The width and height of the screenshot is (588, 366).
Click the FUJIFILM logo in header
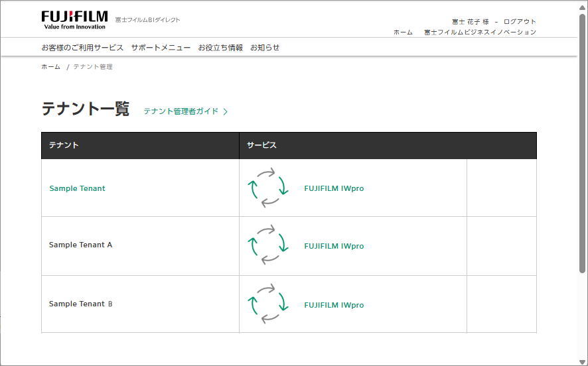(74, 20)
